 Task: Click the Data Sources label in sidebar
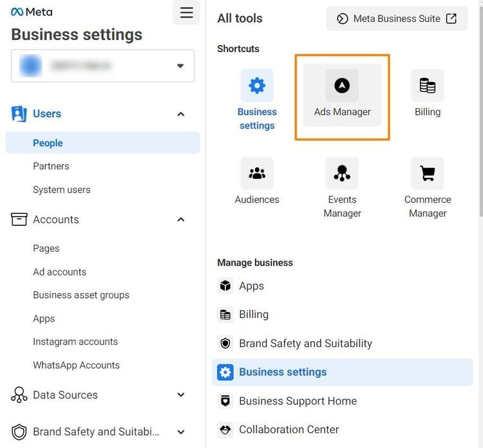pos(65,395)
